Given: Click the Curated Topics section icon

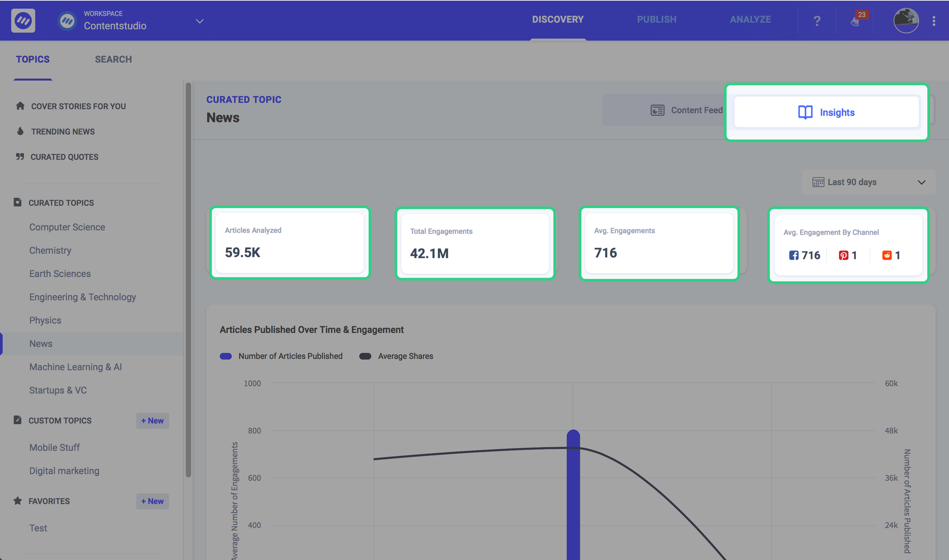Looking at the screenshot, I should pyautogui.click(x=17, y=202).
